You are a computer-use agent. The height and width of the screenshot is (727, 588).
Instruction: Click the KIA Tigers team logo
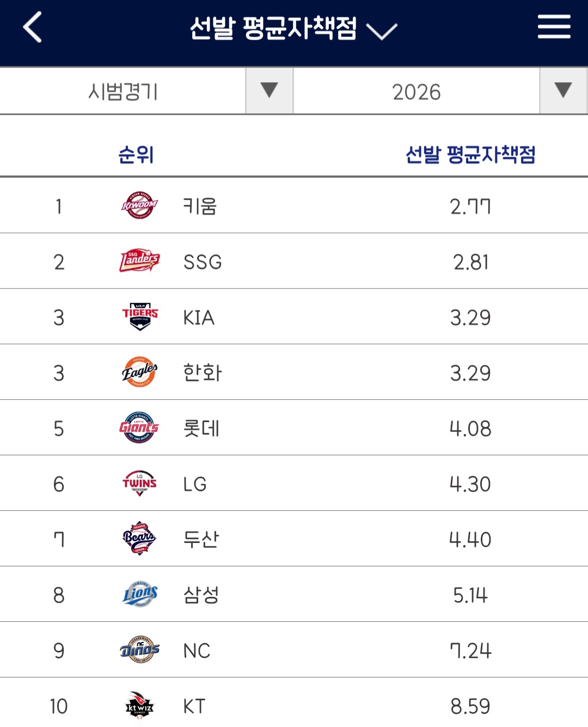tap(139, 317)
